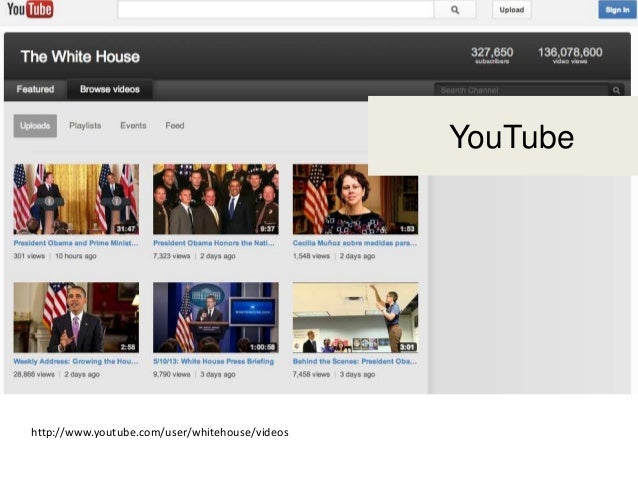Play the President Obama Honors video thumbnail
The image size is (638, 479).
(215, 199)
